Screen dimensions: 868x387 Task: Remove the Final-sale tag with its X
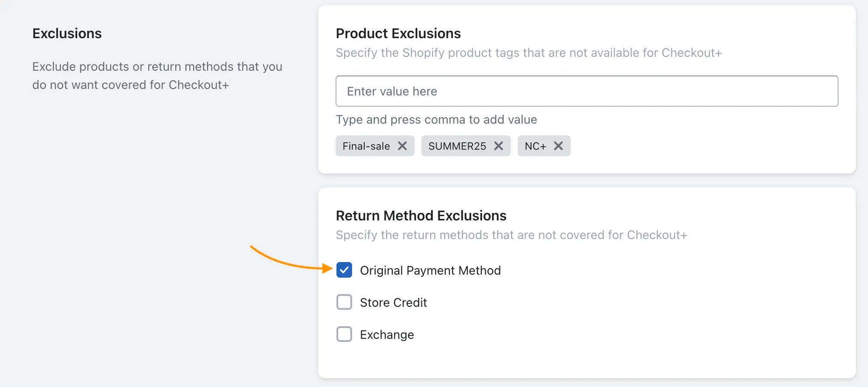click(x=402, y=146)
